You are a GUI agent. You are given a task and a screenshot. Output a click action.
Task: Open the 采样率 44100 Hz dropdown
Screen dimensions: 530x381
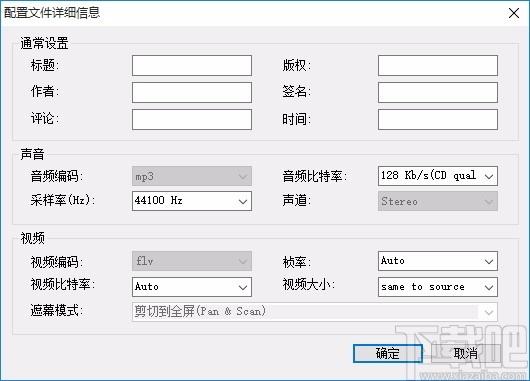pyautogui.click(x=192, y=201)
